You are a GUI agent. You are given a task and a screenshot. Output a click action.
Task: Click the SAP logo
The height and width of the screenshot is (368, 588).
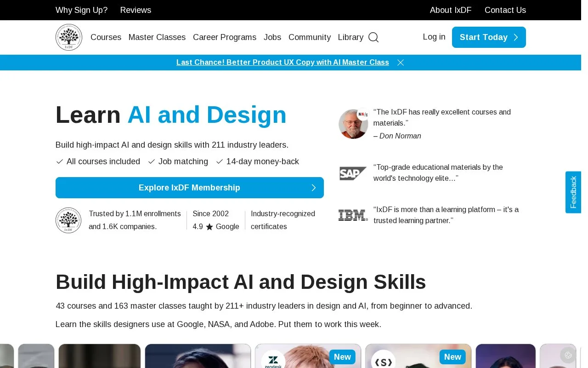[353, 173]
